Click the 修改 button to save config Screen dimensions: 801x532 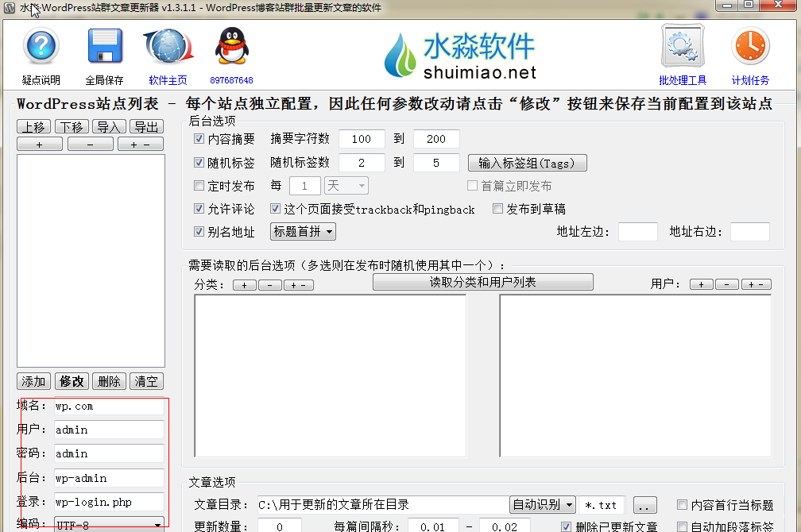tap(72, 381)
